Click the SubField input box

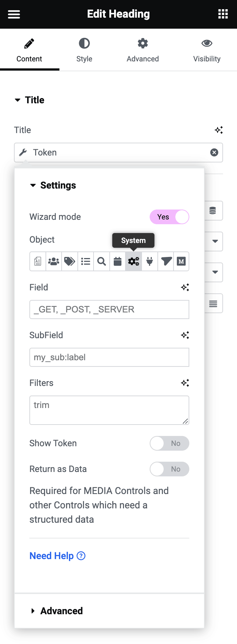(x=109, y=357)
